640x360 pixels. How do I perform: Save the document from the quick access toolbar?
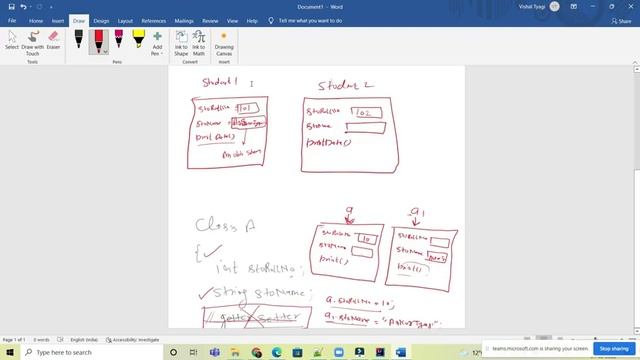(x=11, y=7)
